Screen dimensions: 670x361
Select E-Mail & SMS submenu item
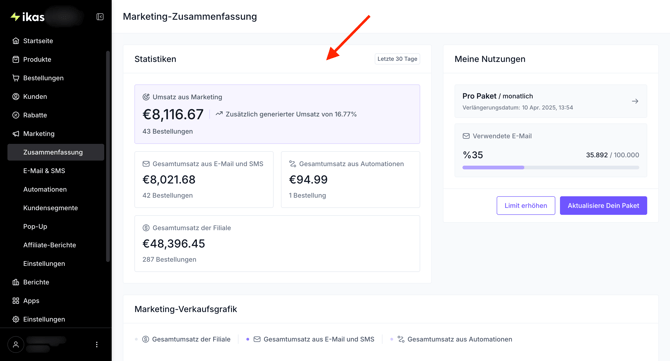click(44, 171)
